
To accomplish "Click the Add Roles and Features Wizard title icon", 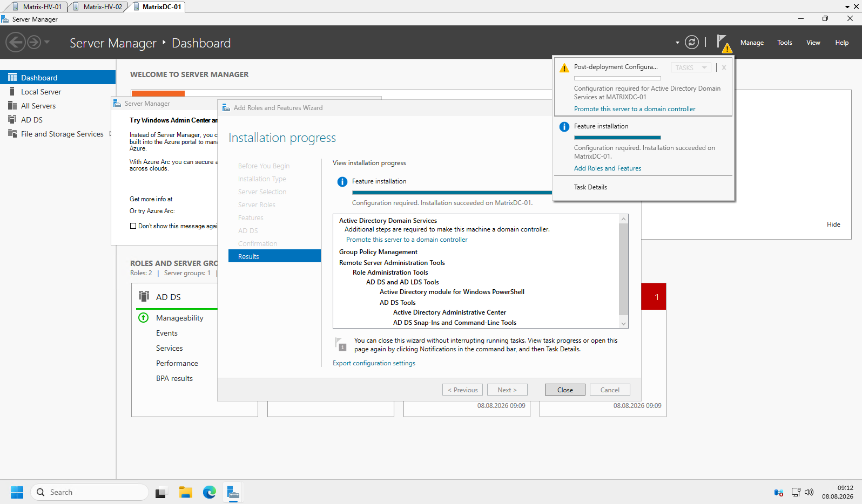I will coord(226,108).
